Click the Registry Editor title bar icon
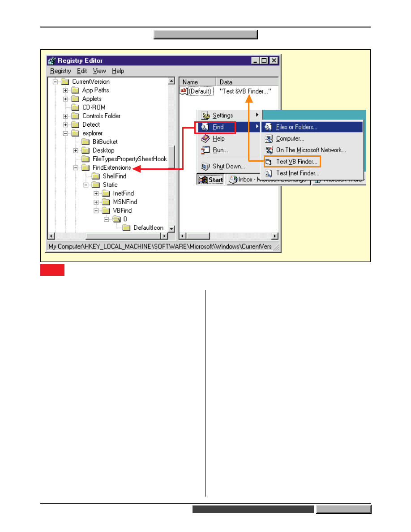 [x=52, y=61]
